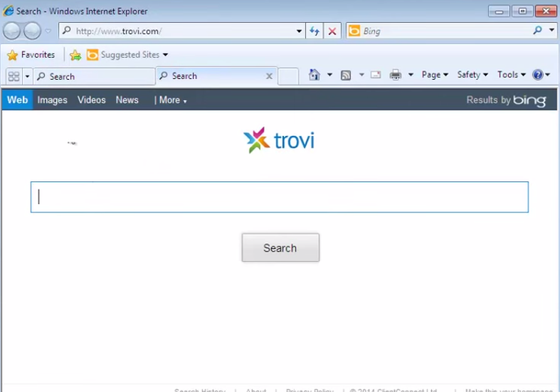Click the RSS Feeds icon
The width and height of the screenshot is (560, 392).
pos(346,75)
